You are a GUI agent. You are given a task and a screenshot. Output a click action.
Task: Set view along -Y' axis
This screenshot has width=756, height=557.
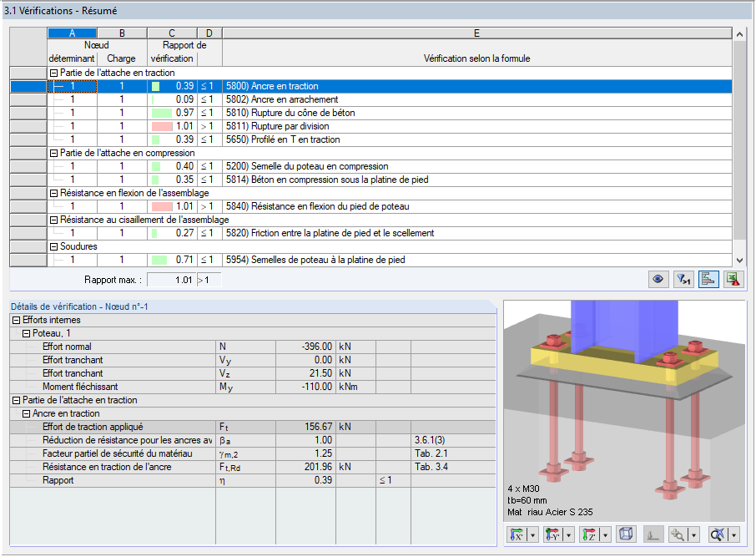point(552,534)
